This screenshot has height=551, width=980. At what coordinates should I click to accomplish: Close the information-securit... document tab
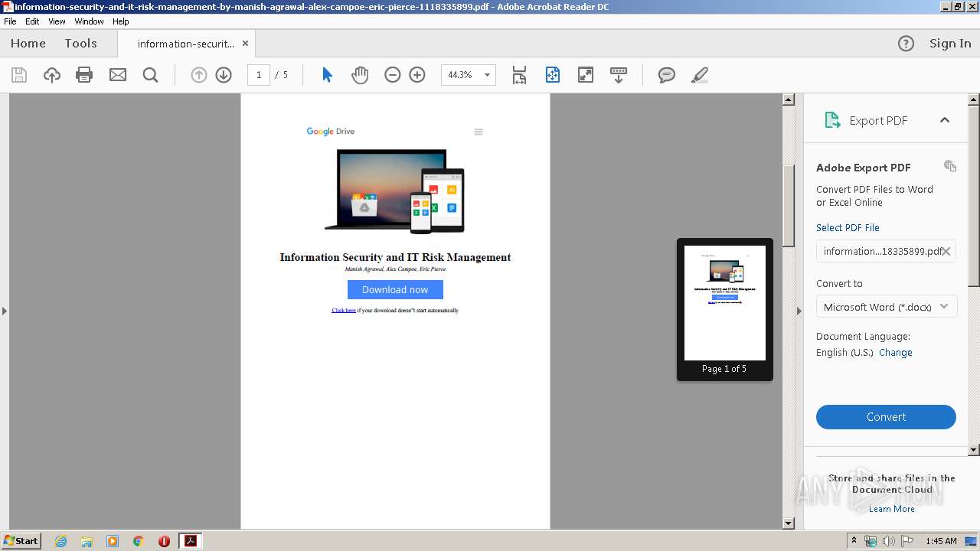pyautogui.click(x=245, y=44)
